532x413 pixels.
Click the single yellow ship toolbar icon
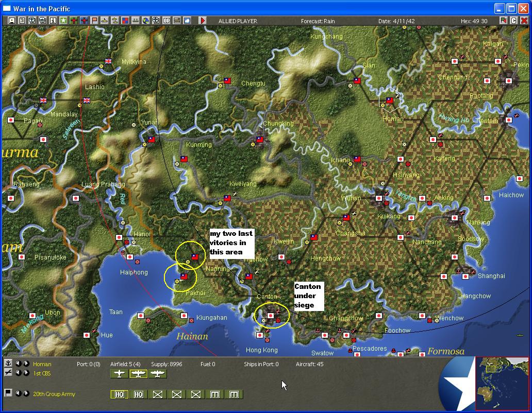click(x=105, y=21)
